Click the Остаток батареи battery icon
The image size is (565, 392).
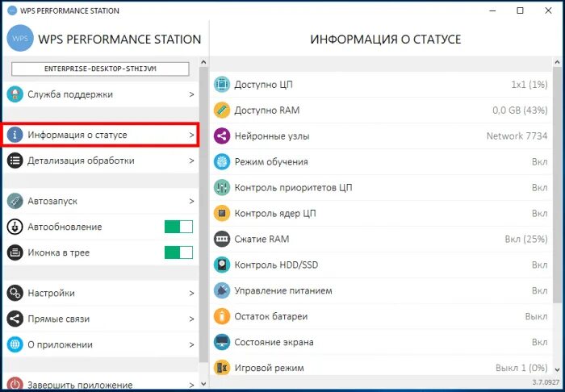coord(222,316)
